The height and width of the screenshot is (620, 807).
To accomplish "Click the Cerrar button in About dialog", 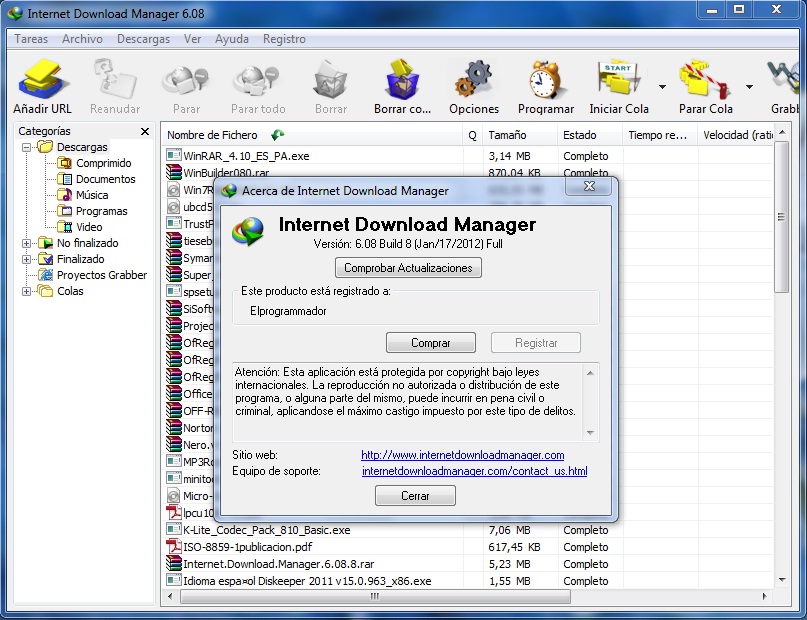I will pyautogui.click(x=415, y=496).
